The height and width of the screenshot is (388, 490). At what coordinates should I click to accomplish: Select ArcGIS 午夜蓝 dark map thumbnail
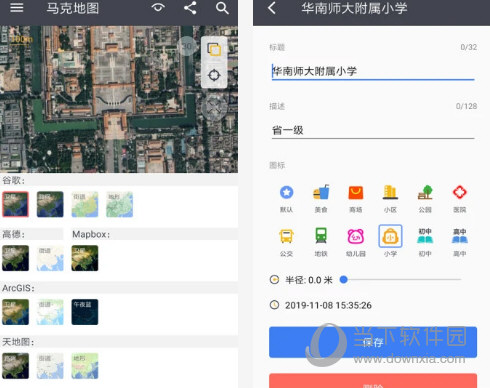click(85, 312)
